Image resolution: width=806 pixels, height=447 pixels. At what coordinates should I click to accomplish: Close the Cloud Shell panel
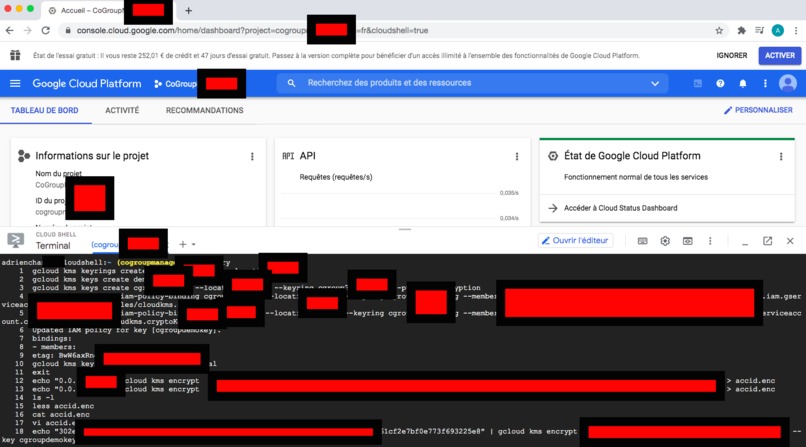790,240
